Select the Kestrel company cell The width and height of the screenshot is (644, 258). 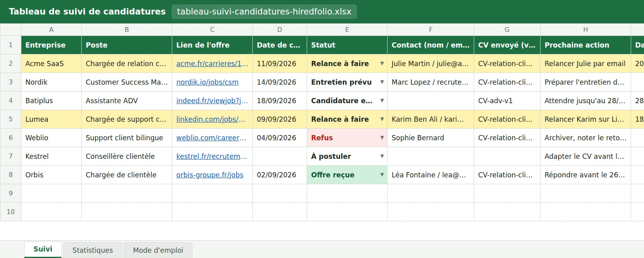pos(51,156)
